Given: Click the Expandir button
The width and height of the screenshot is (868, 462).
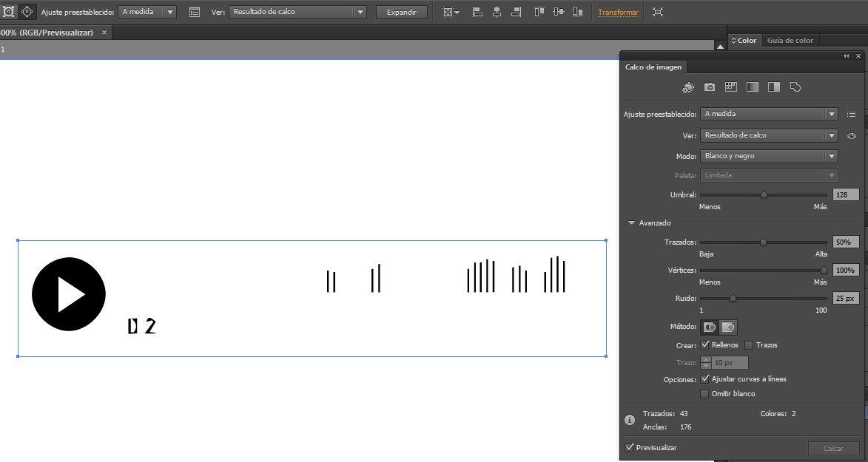Looking at the screenshot, I should click(x=401, y=12).
